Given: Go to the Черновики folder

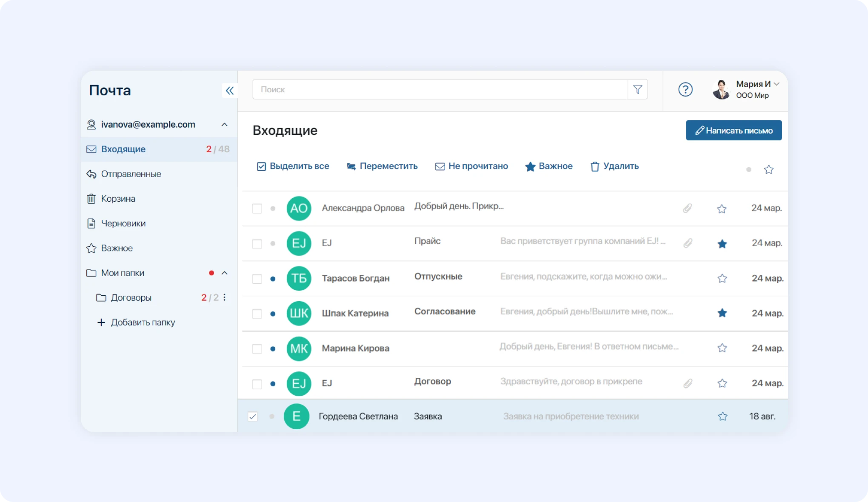Looking at the screenshot, I should coord(123,223).
